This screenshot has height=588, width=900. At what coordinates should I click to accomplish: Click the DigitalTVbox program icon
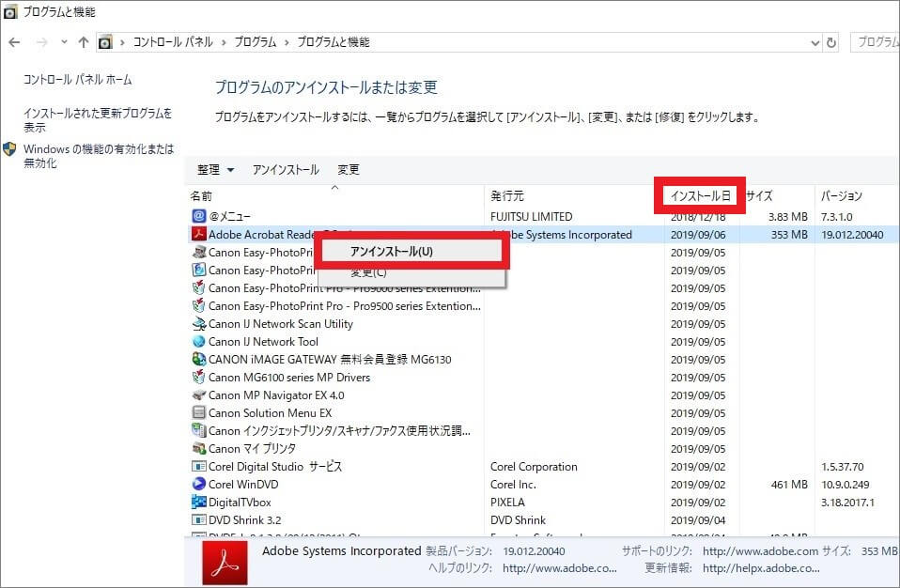(198, 502)
